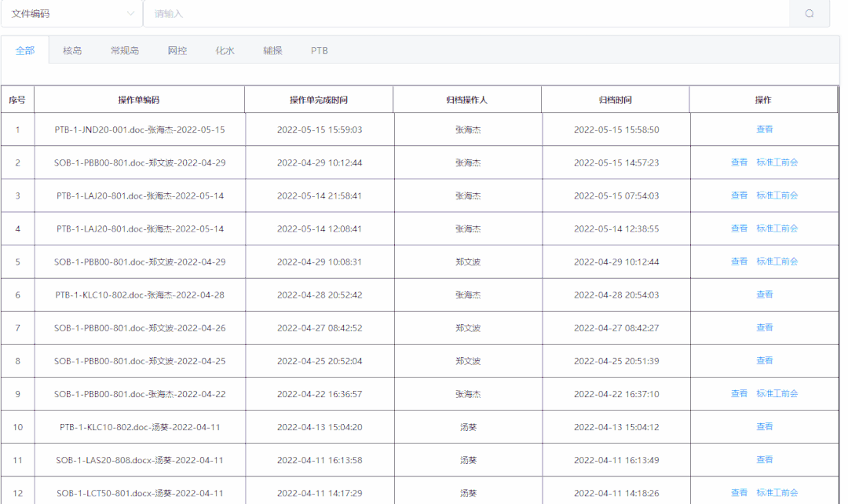Select the 常规岛 tab
848x504 pixels.
pyautogui.click(x=125, y=50)
